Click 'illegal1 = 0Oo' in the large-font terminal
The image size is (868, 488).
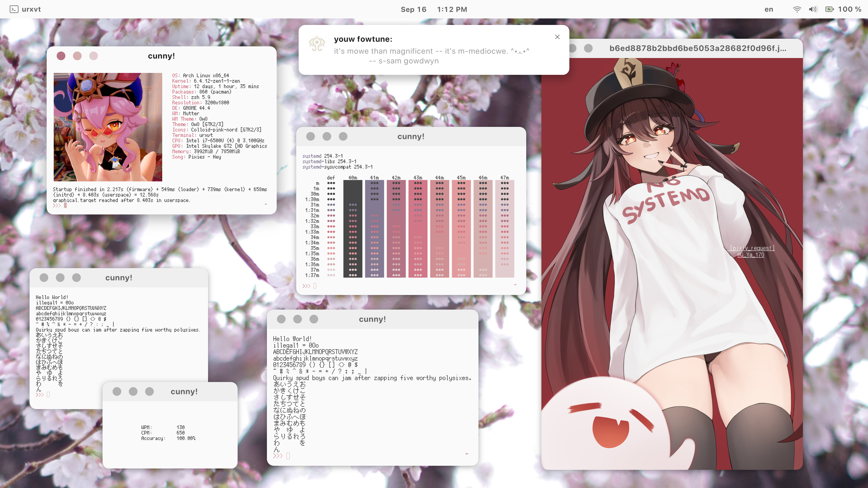(x=295, y=345)
